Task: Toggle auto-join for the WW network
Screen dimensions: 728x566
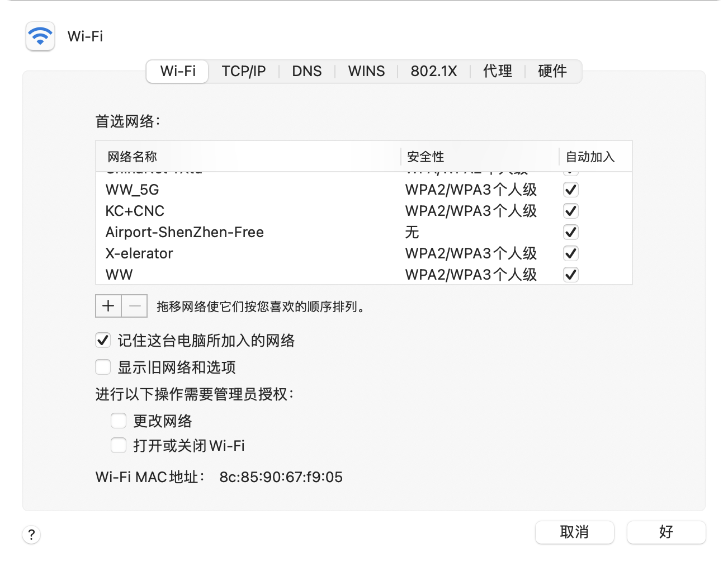Action: pos(571,275)
